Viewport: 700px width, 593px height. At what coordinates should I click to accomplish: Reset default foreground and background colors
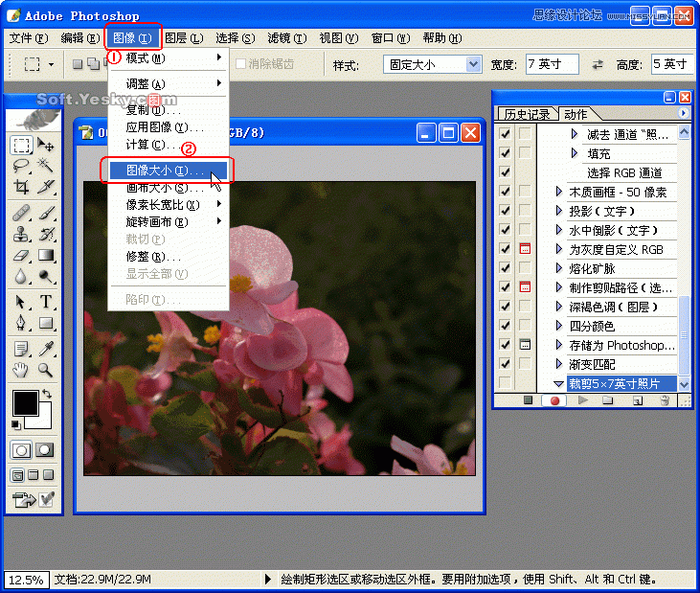click(x=16, y=424)
